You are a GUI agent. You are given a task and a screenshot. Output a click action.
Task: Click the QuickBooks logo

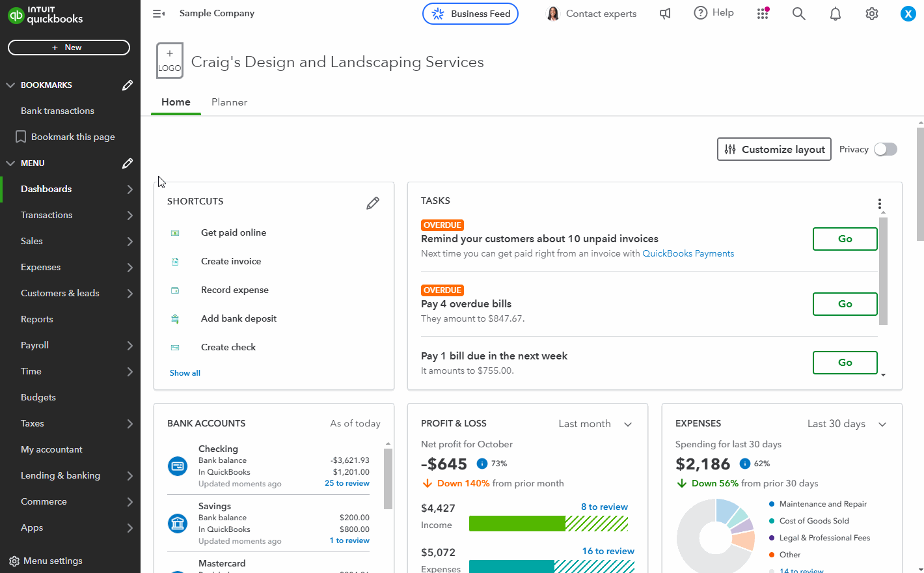(x=45, y=14)
